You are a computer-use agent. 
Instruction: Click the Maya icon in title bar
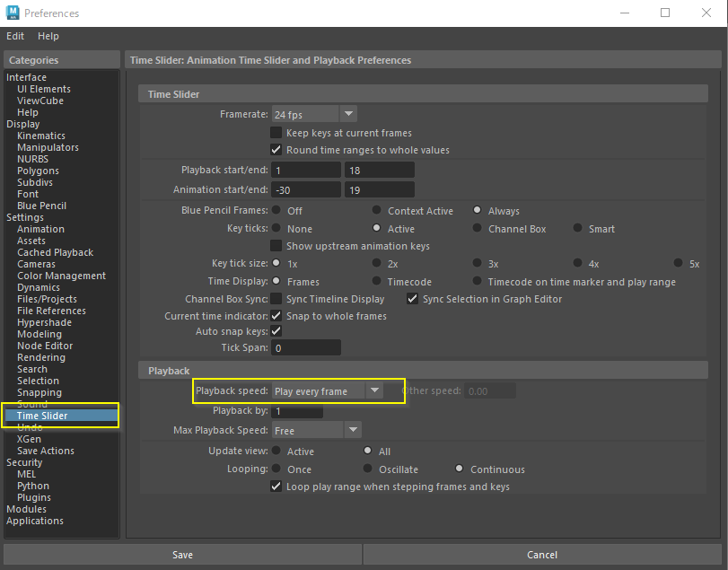pyautogui.click(x=13, y=13)
